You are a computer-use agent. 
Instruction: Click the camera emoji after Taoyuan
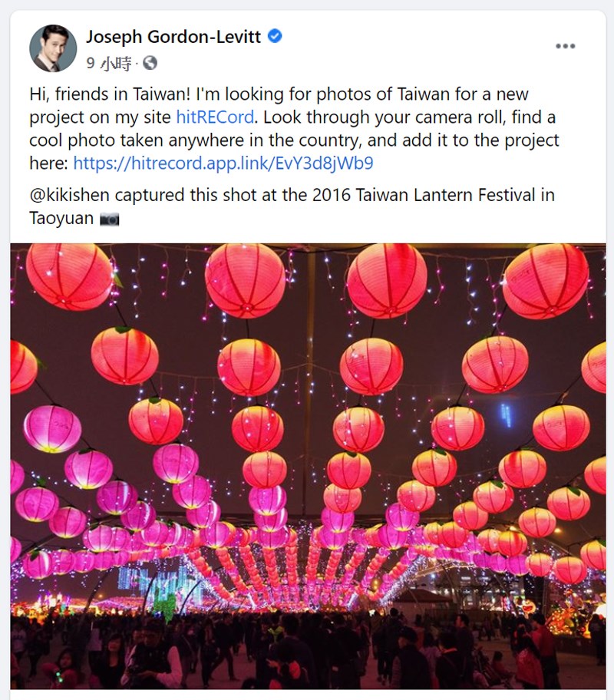(x=110, y=220)
